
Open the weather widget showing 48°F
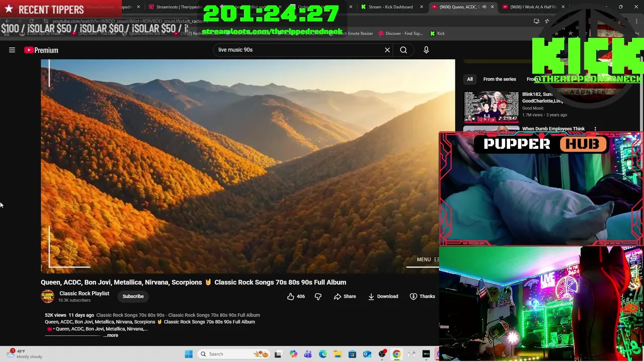point(25,354)
